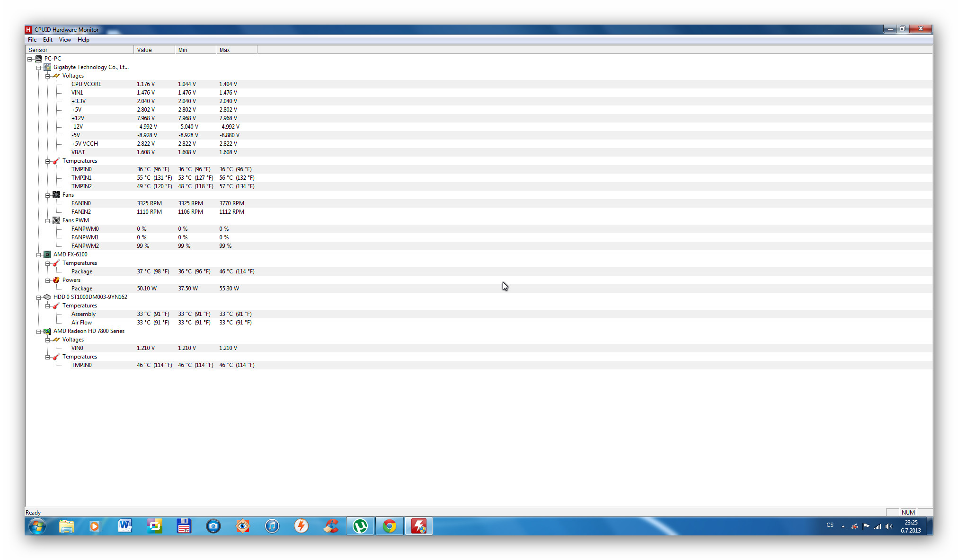Click the HDD 0 ST1000DM003 drive icon

47,297
